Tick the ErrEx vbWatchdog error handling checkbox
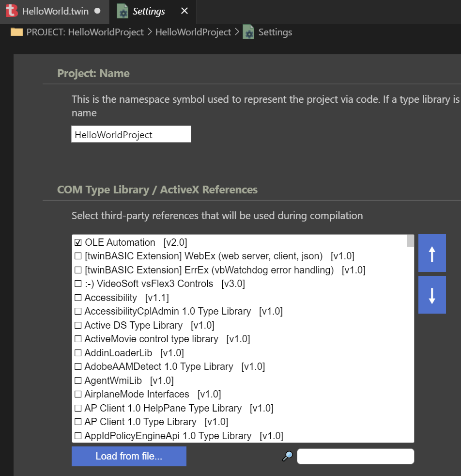The image size is (461, 476). click(78, 270)
